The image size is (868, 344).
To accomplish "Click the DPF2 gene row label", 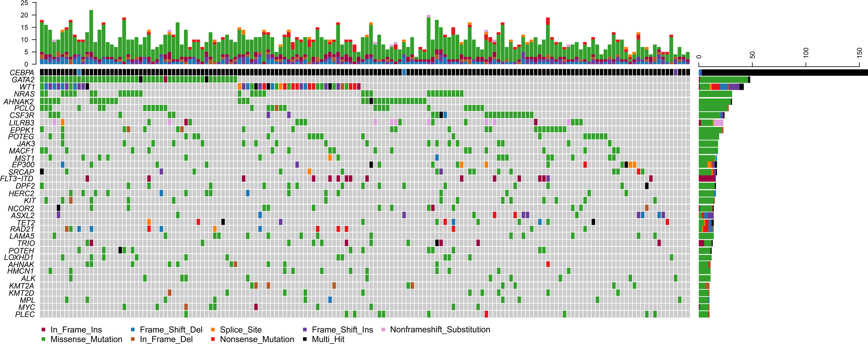I will [x=25, y=186].
